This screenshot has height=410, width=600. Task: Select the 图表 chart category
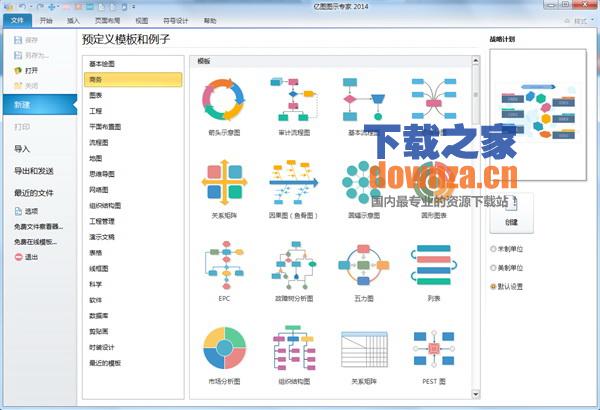[x=133, y=95]
